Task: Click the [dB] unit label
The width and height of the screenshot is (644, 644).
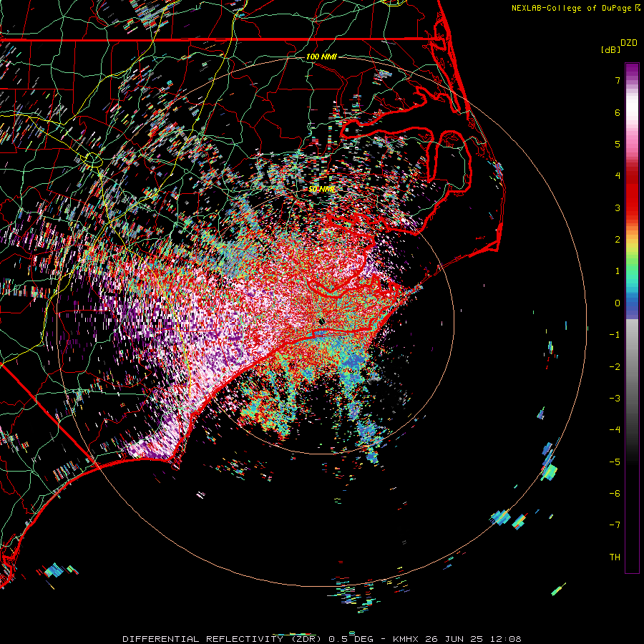Action: point(610,50)
